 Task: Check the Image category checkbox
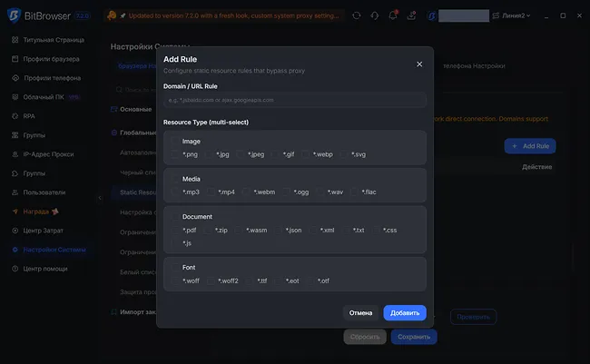[x=175, y=142]
